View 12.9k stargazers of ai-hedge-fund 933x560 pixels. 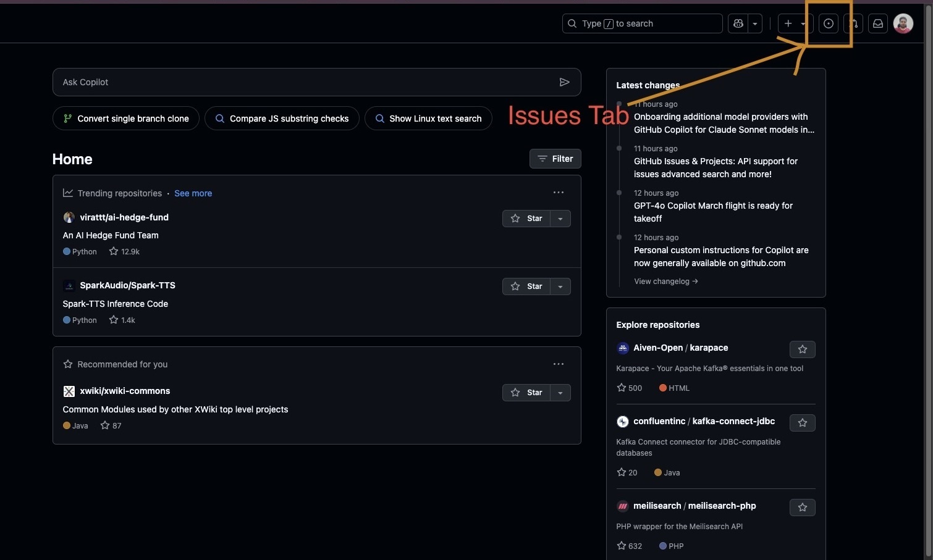coord(124,251)
